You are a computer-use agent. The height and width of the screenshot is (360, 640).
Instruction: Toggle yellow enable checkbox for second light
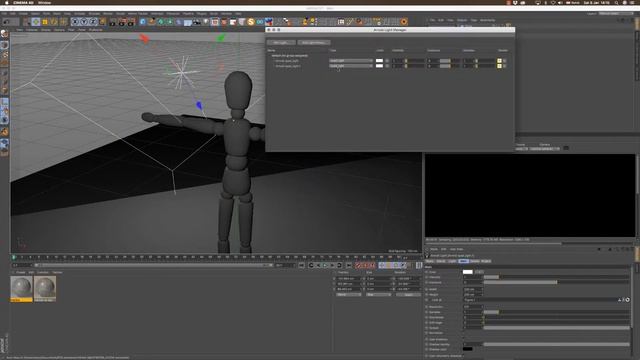coord(499,66)
